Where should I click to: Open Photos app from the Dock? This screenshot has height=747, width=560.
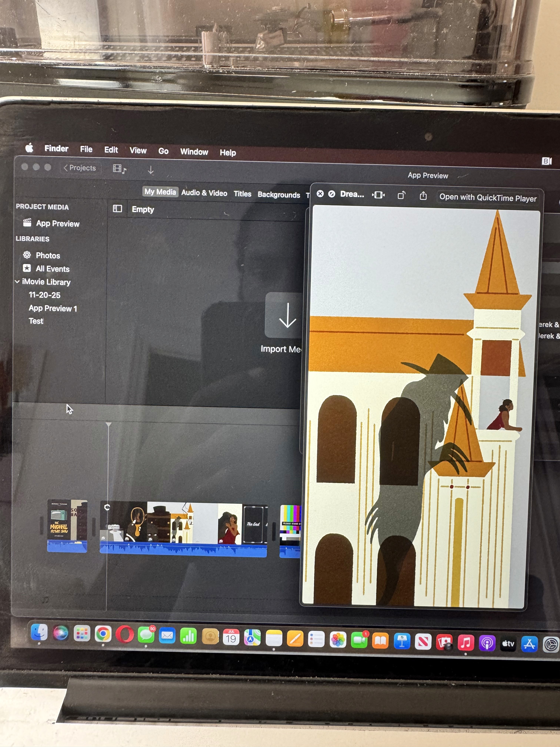click(338, 640)
